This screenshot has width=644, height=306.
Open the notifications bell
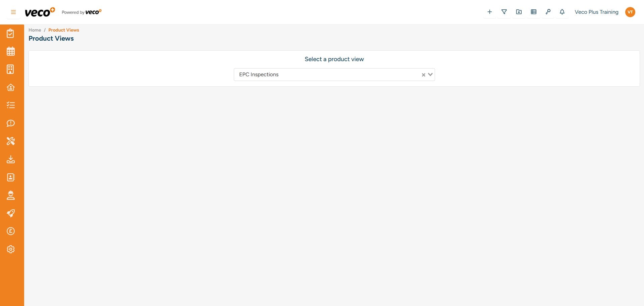[562, 12]
